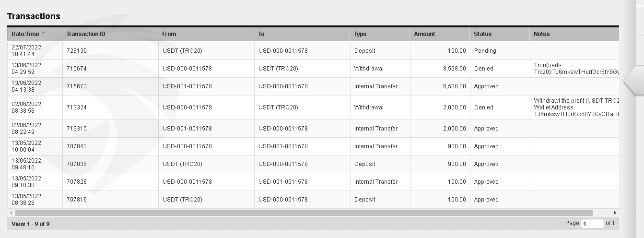Select transaction ID 707836 deposit row

coord(313,164)
